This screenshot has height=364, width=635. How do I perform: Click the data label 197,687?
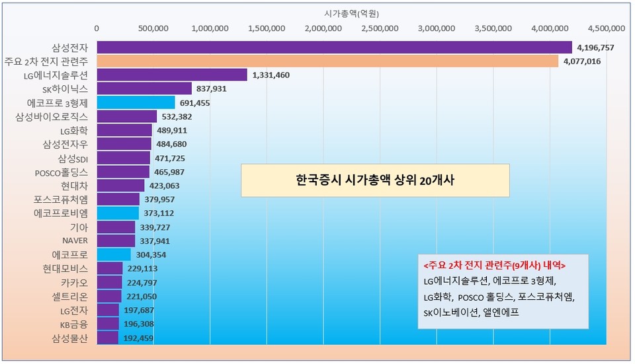[139, 310]
